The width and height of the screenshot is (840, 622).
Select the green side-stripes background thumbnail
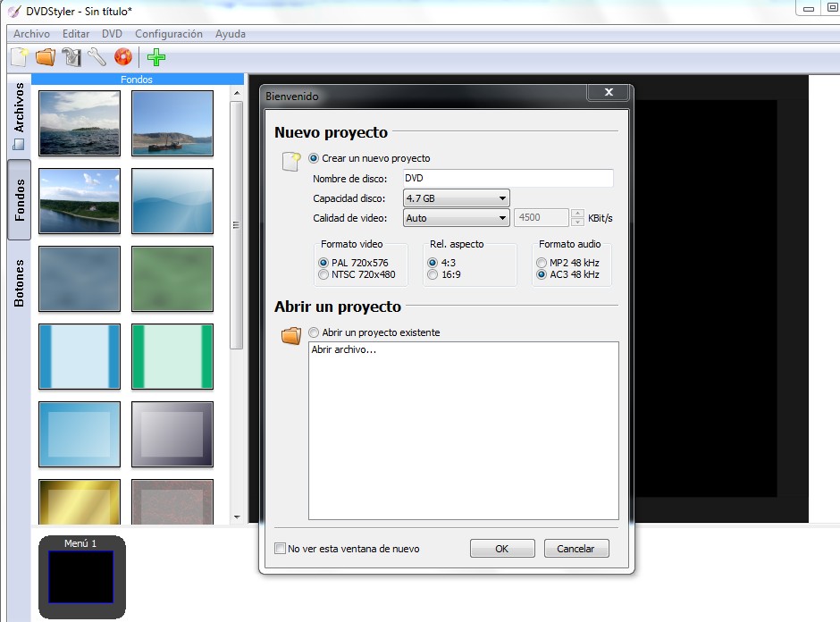[172, 357]
